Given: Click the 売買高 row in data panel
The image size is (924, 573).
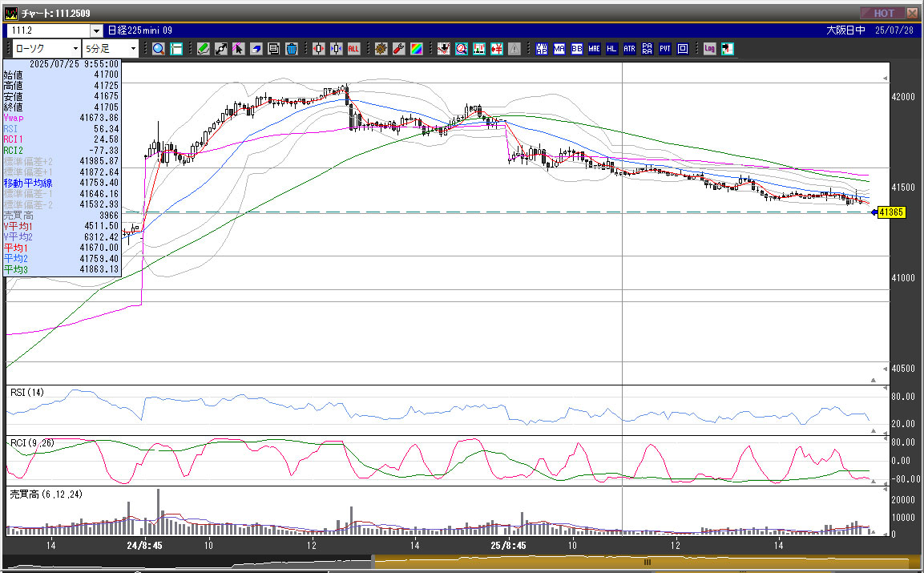Looking at the screenshot, I should [x=61, y=216].
